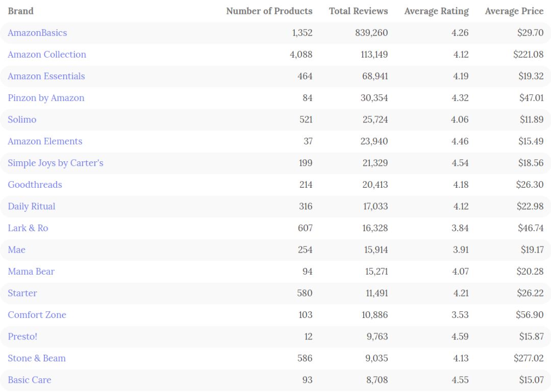Select the 20,413 total reviews cell
Viewport: 551px width, 392px height.
pos(375,185)
